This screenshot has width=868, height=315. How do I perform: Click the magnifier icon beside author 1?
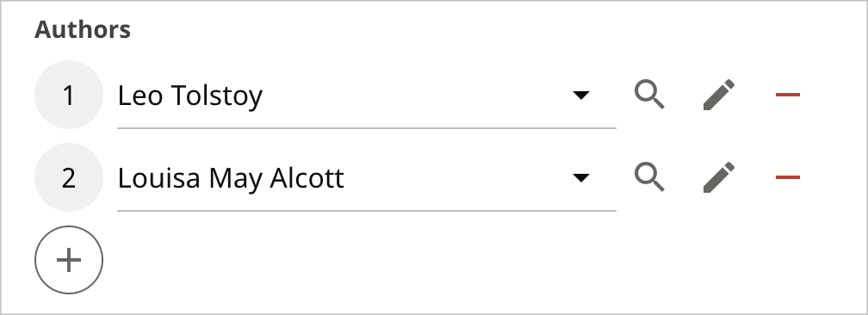(649, 95)
